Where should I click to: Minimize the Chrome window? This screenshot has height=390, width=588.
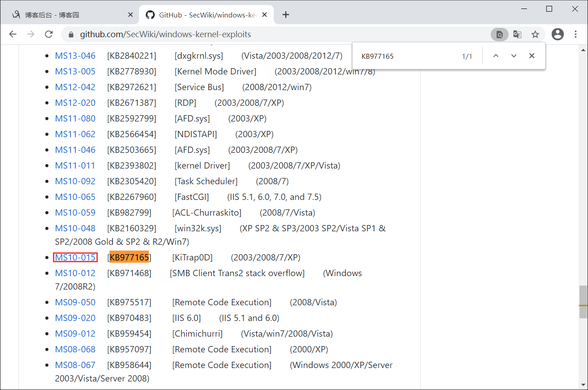[523, 9]
